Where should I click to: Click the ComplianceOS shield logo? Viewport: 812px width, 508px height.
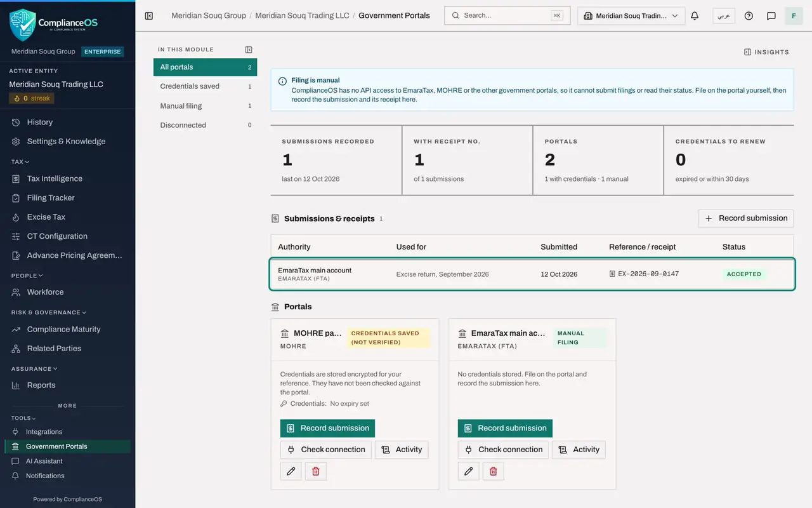(x=23, y=25)
